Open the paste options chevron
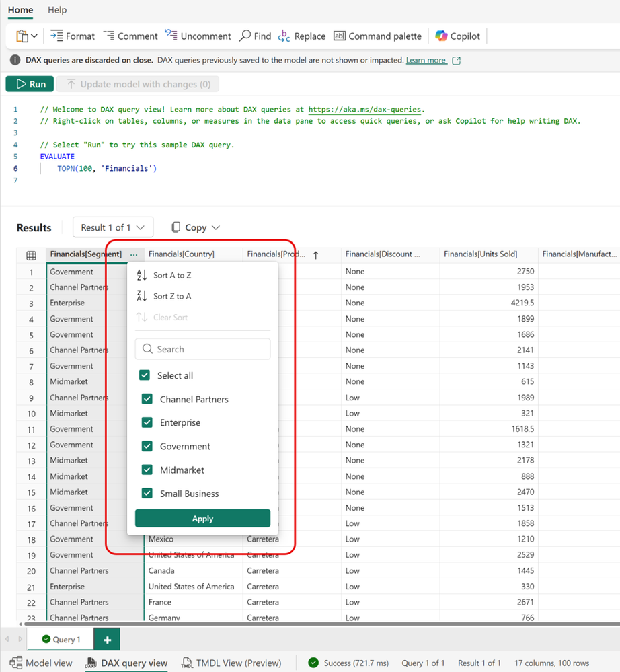Screen dimensions: 620x672 pyautogui.click(x=34, y=36)
